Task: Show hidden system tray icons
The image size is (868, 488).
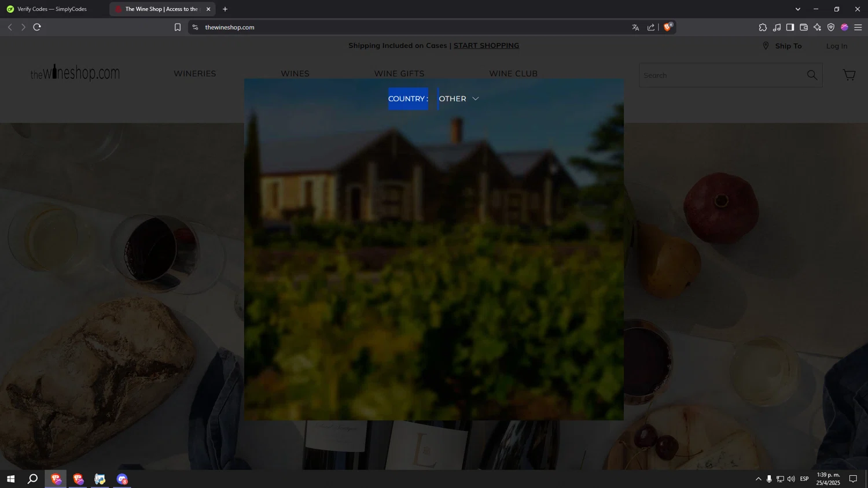Action: tap(758, 479)
